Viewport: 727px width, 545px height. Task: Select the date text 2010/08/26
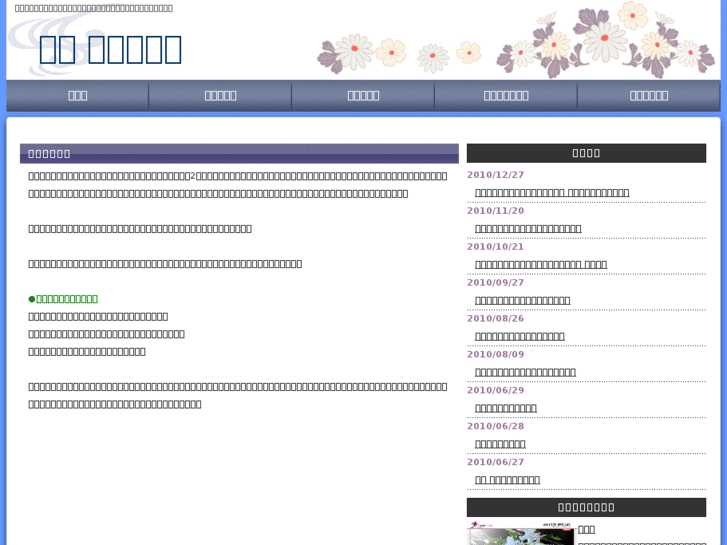[495, 318]
